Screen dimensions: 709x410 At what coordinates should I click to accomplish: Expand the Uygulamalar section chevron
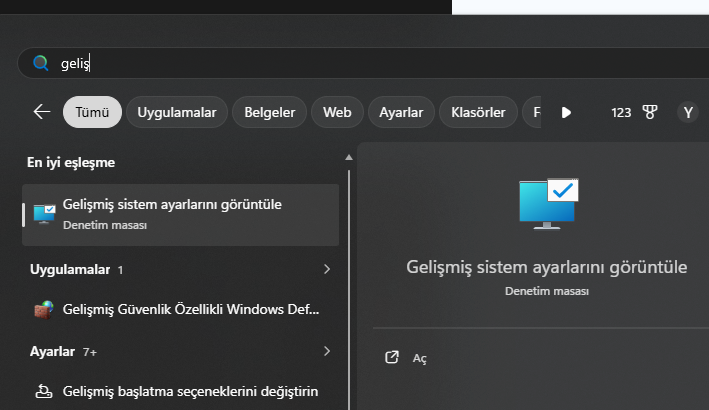326,270
